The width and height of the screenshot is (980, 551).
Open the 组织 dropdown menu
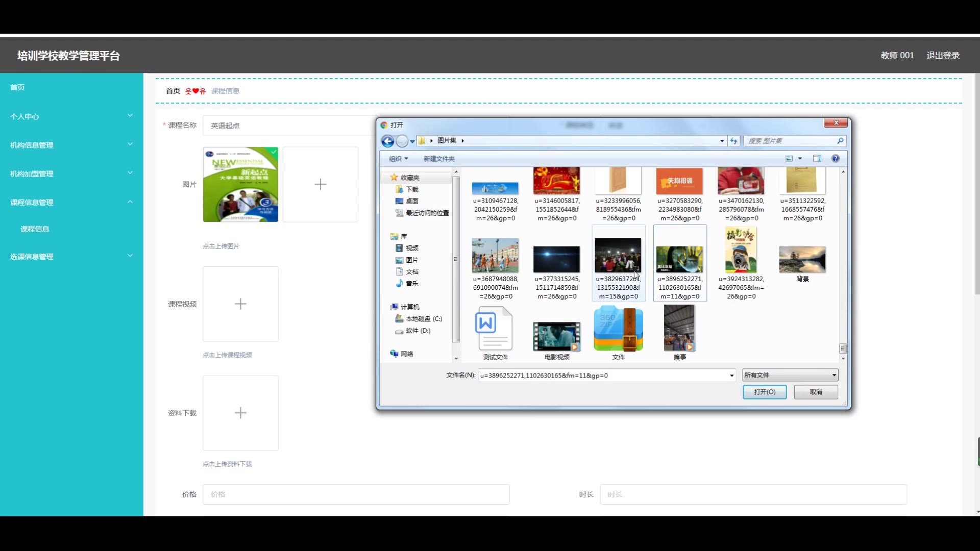tap(398, 159)
